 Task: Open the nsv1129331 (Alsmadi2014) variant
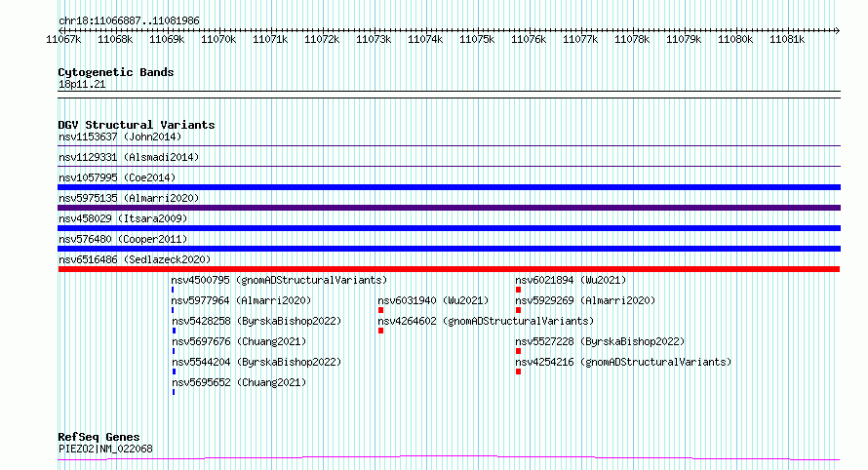pos(129,157)
